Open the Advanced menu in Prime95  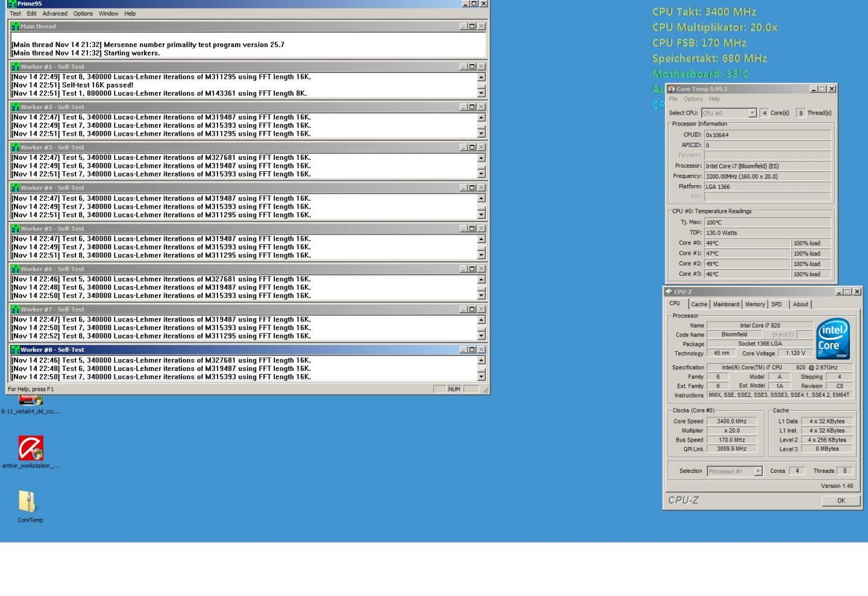tap(55, 13)
